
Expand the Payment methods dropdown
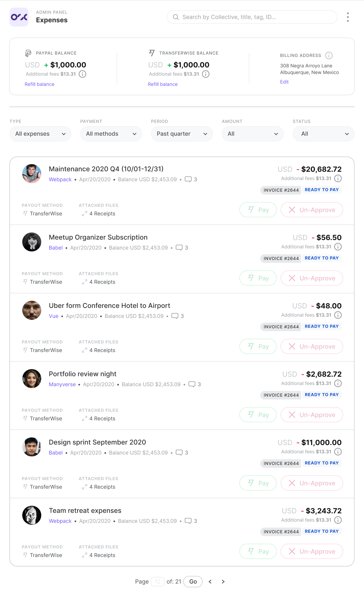tap(111, 134)
